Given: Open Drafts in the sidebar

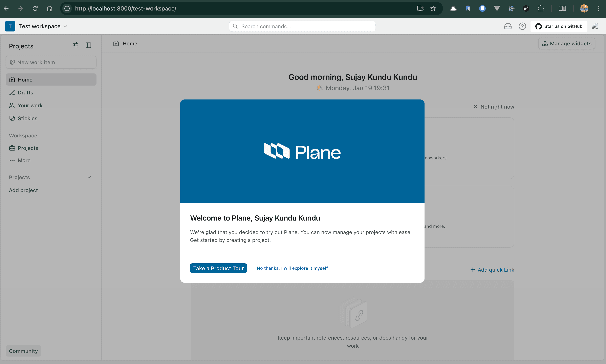Looking at the screenshot, I should point(51,92).
